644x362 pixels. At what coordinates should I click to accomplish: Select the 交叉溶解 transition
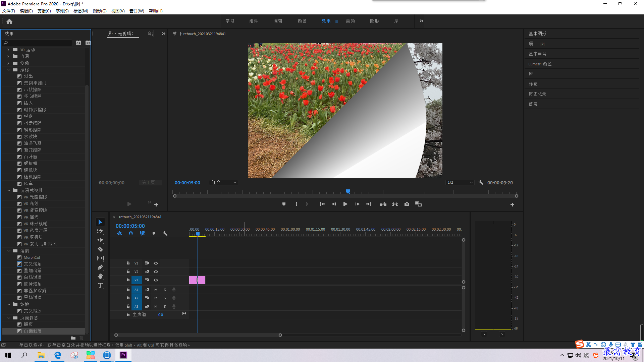(33, 264)
